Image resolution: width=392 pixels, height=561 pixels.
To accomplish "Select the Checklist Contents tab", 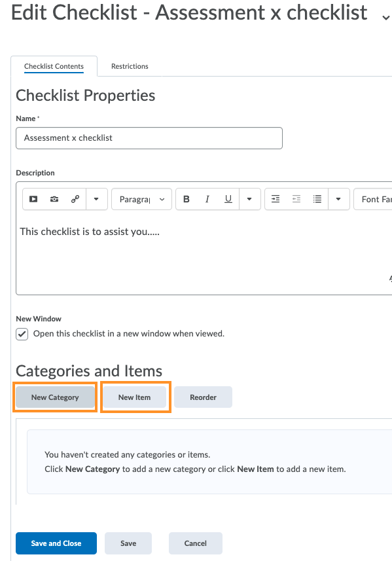I will click(x=53, y=66).
